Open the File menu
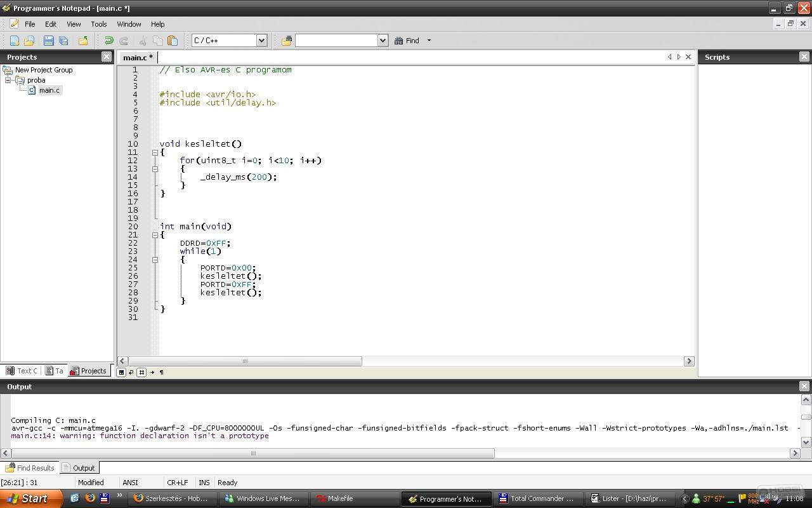The image size is (812, 508). (x=30, y=24)
